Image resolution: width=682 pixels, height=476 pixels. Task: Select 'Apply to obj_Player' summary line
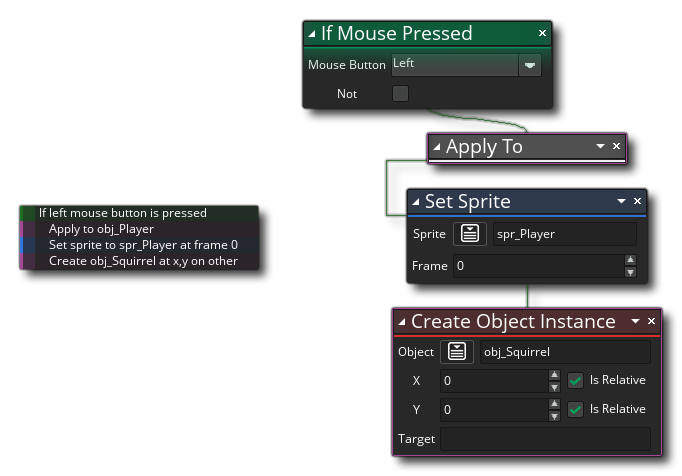(x=101, y=229)
